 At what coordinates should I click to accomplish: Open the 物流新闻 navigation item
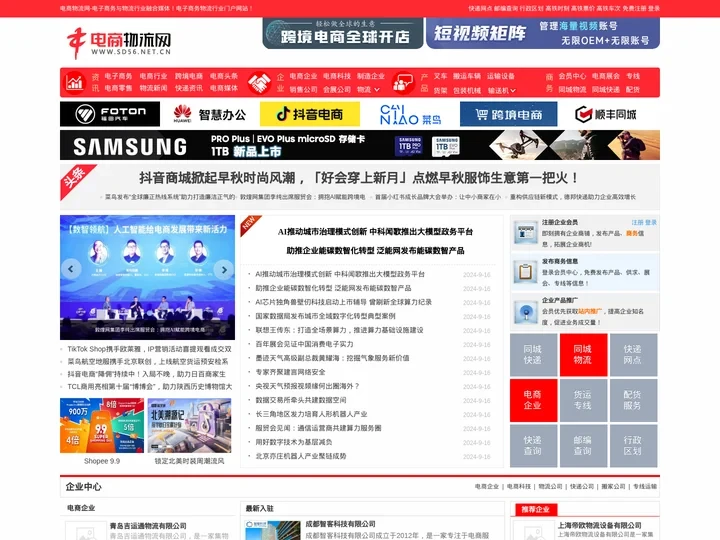pyautogui.click(x=153, y=88)
